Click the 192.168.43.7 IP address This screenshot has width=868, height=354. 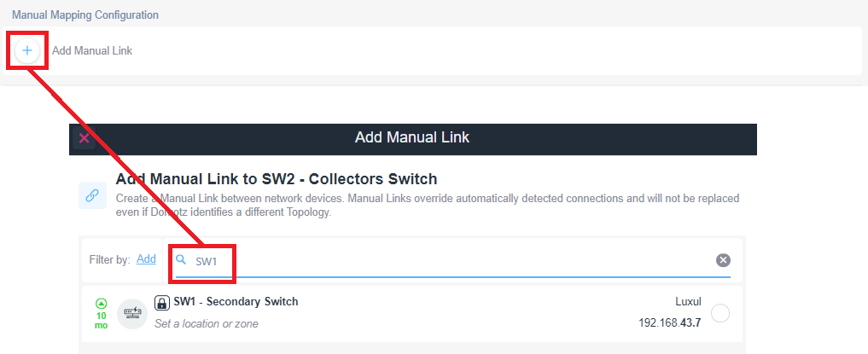pos(669,323)
